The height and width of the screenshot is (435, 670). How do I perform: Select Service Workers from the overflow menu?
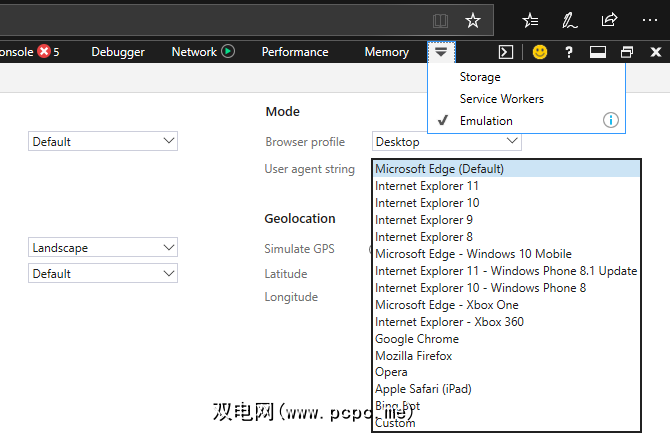point(501,99)
